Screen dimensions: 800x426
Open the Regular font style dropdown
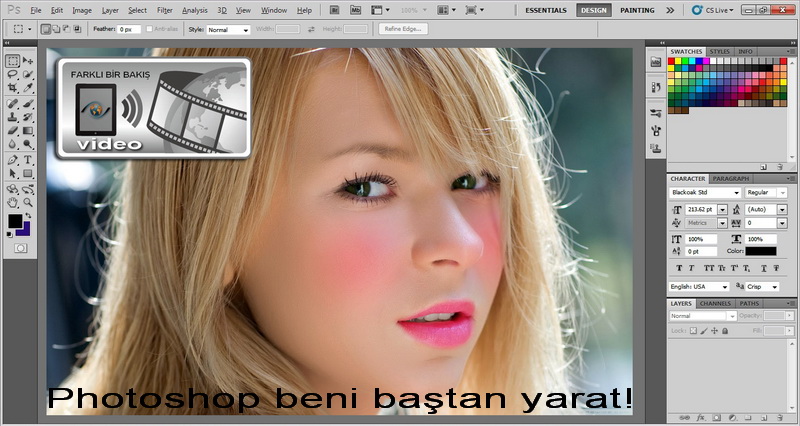(x=766, y=192)
